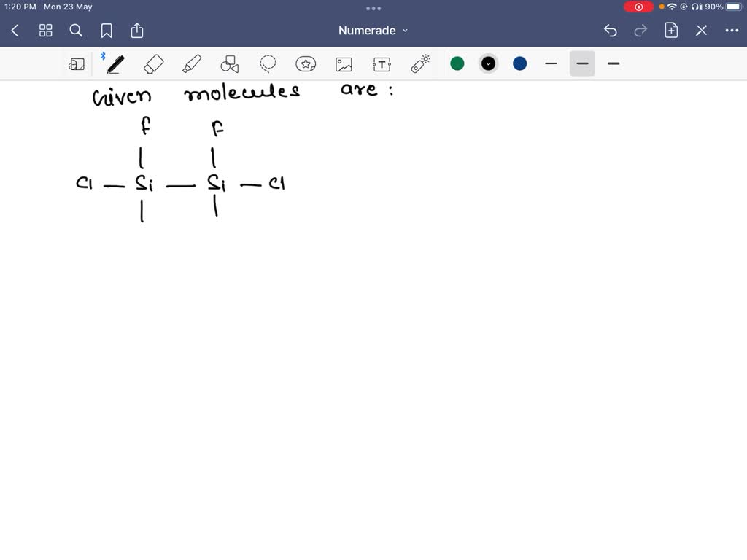The image size is (747, 560).
Task: Activate the Laser pointer tool
Action: coord(419,63)
